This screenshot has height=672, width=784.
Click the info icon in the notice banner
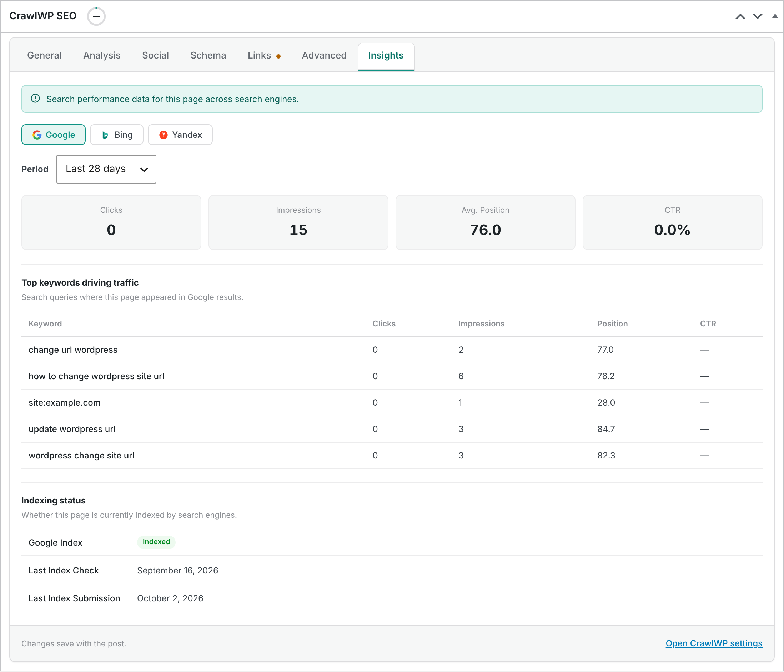coord(35,99)
